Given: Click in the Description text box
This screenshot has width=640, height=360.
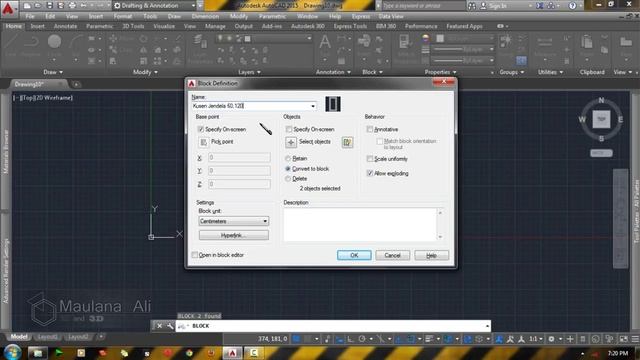Looking at the screenshot, I should 360,224.
